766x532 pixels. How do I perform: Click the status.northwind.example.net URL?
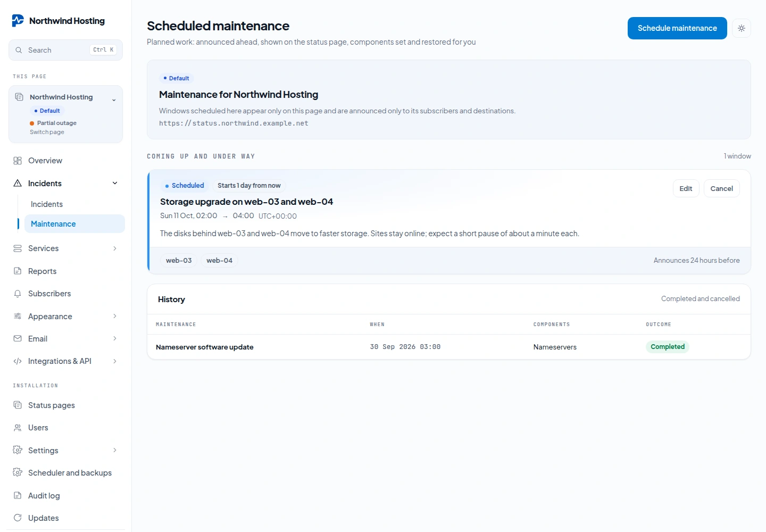(x=234, y=123)
